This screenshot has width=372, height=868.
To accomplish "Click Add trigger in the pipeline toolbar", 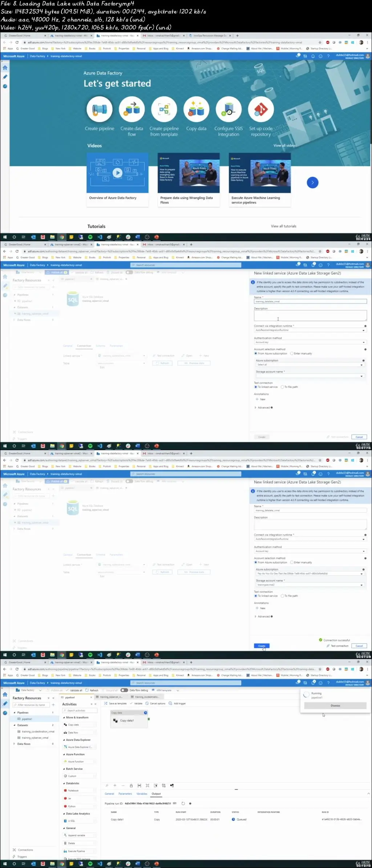I will (178, 703).
